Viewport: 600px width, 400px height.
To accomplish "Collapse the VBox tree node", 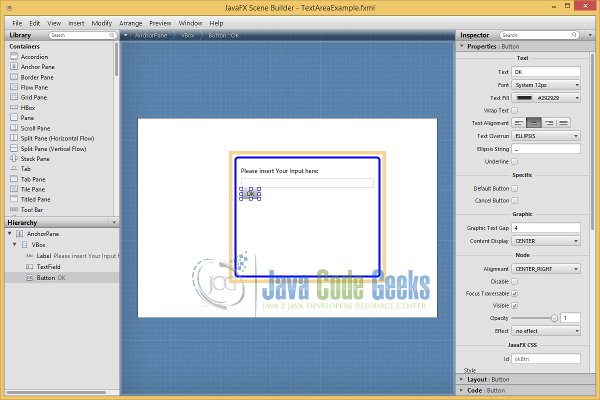I will [x=15, y=245].
